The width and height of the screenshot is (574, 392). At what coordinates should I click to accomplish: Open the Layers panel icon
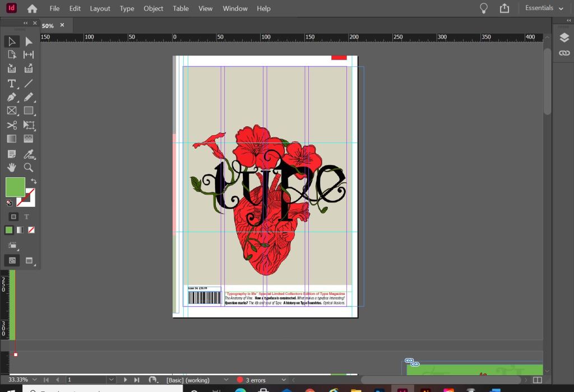click(563, 38)
